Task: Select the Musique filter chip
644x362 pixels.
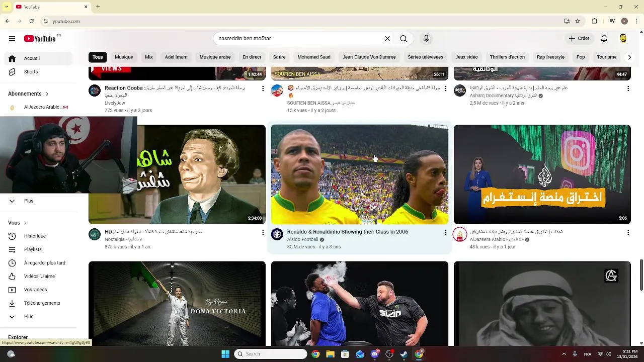Action: [x=124, y=57]
